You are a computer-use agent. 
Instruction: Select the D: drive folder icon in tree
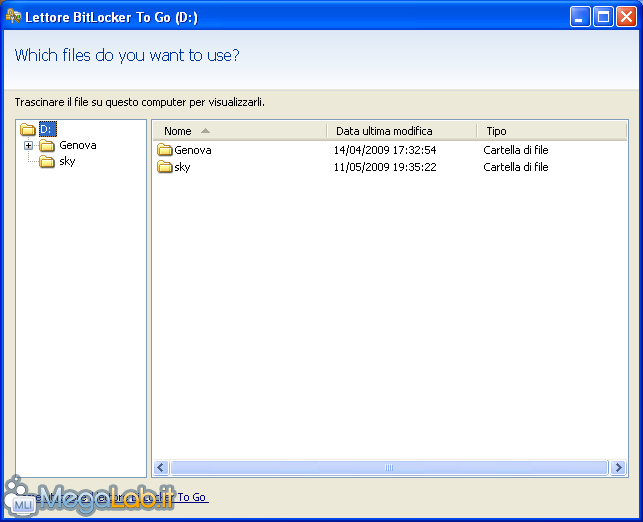28,130
